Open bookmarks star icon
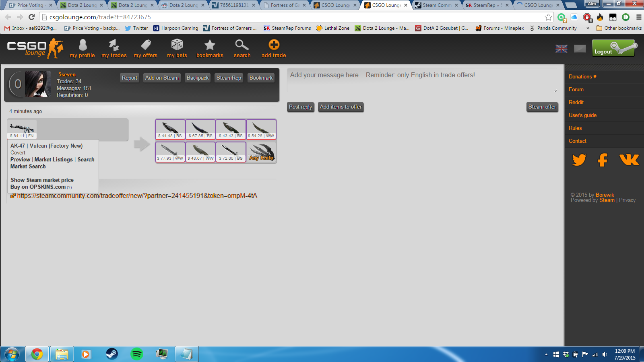The image size is (644, 362). click(210, 45)
